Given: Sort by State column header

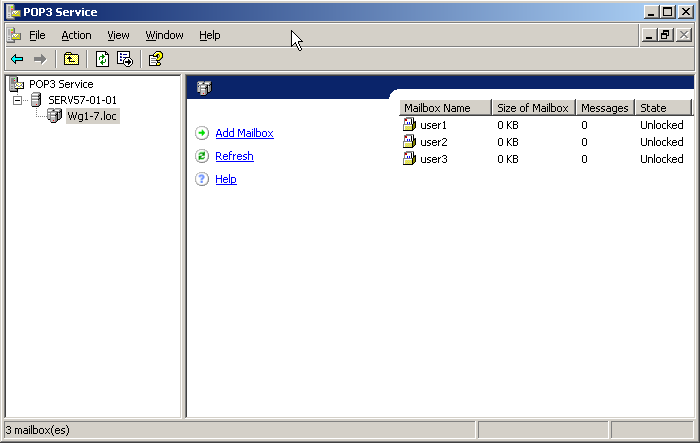Looking at the screenshot, I should pos(663,108).
